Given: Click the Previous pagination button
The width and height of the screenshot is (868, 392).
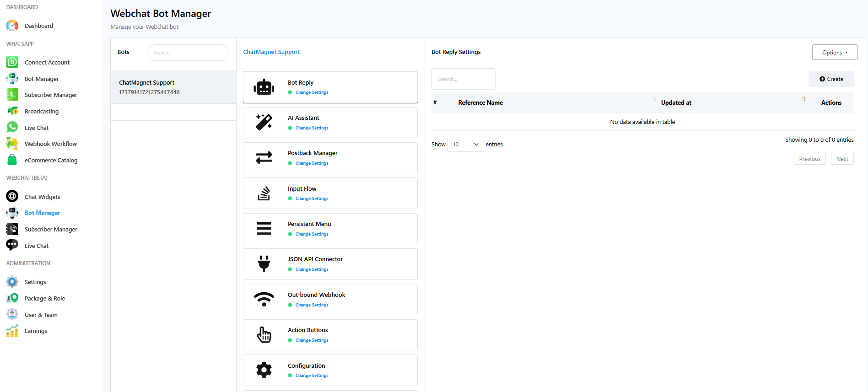Looking at the screenshot, I should click(809, 159).
